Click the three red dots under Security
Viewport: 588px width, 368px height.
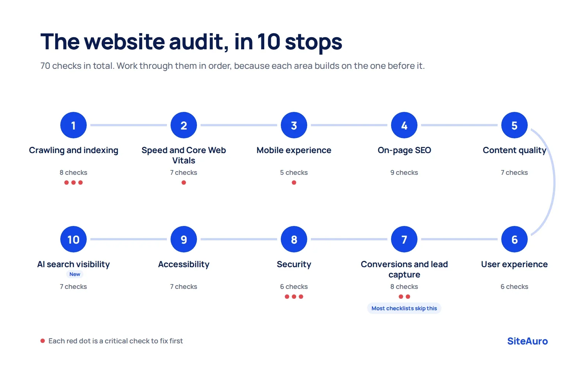pyautogui.click(x=294, y=297)
